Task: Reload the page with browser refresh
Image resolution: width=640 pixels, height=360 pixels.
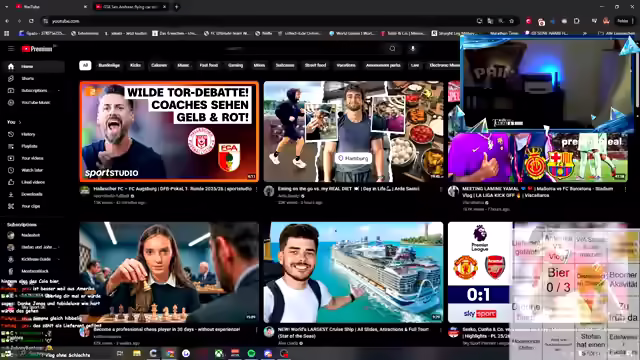Action: [x=31, y=21]
